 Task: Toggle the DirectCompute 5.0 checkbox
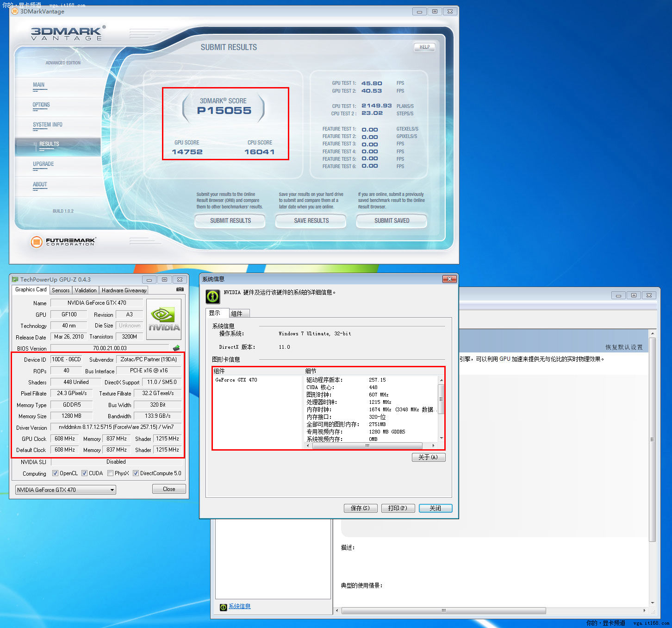tap(136, 473)
